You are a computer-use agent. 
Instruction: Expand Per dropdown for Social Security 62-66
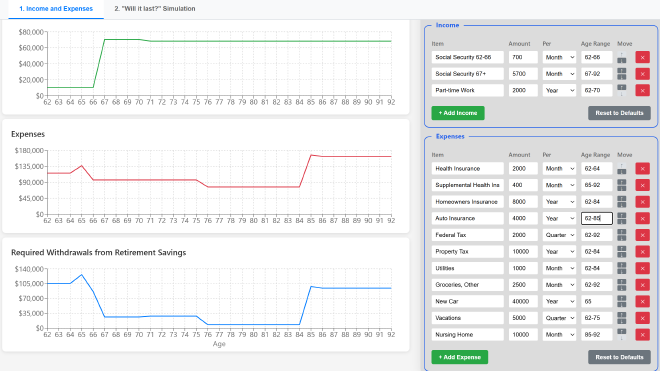[x=559, y=57]
